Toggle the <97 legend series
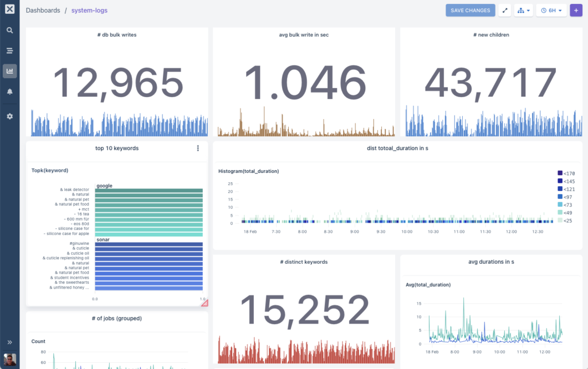 (x=567, y=197)
